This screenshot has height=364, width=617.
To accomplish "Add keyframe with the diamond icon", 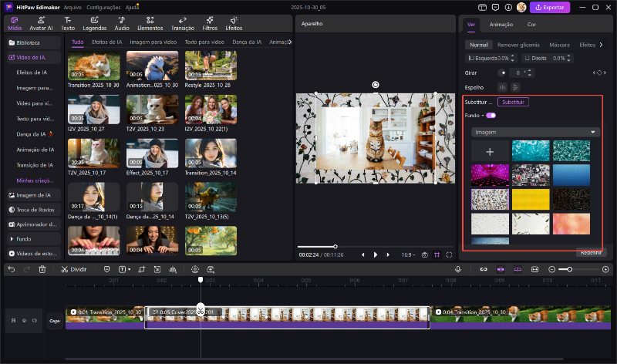I will tap(599, 72).
